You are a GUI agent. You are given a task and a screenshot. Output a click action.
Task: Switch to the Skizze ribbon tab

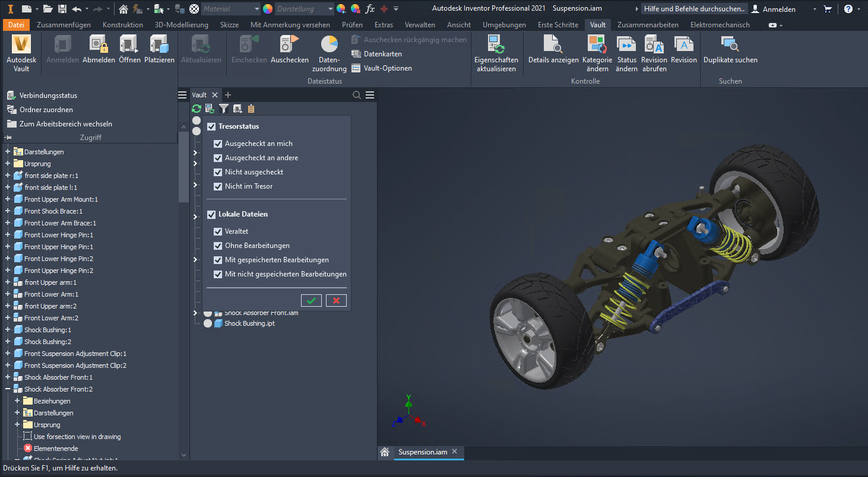click(x=229, y=25)
